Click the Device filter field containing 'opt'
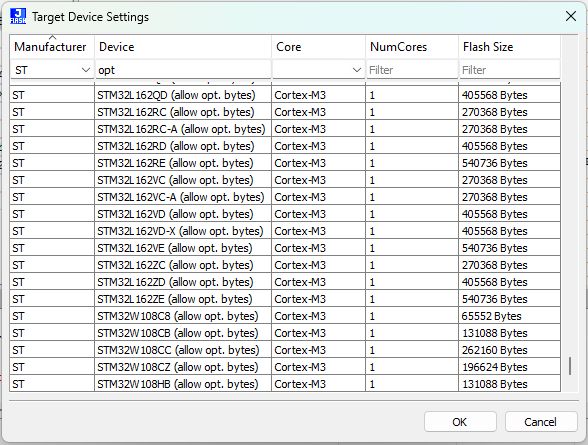Screen dimensions: 588x445 point(183,70)
